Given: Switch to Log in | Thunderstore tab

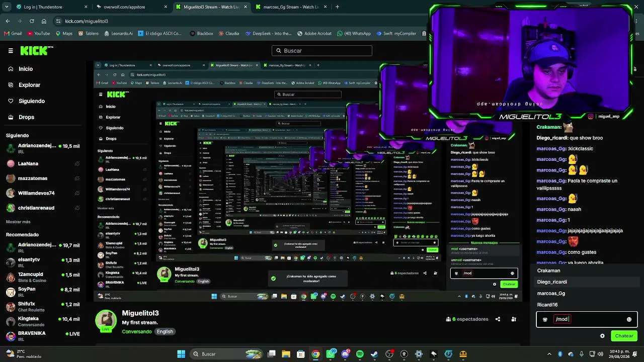Looking at the screenshot, I should 51,7.
